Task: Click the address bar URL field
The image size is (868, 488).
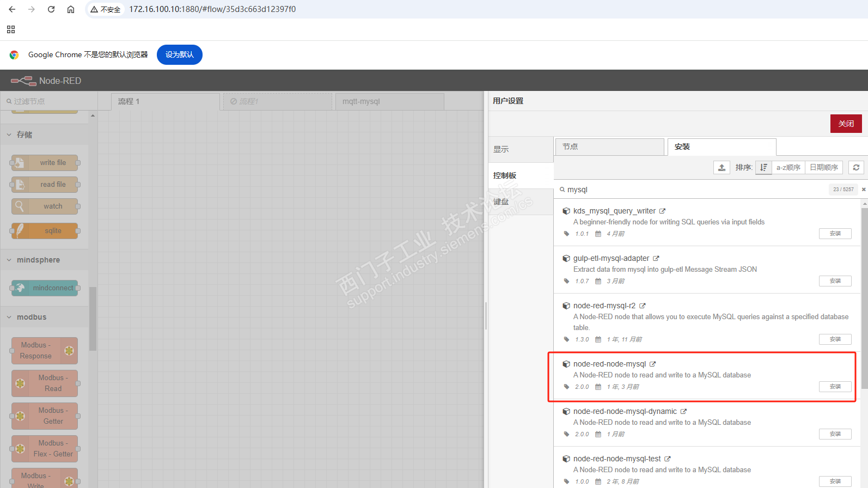Action: (x=212, y=9)
